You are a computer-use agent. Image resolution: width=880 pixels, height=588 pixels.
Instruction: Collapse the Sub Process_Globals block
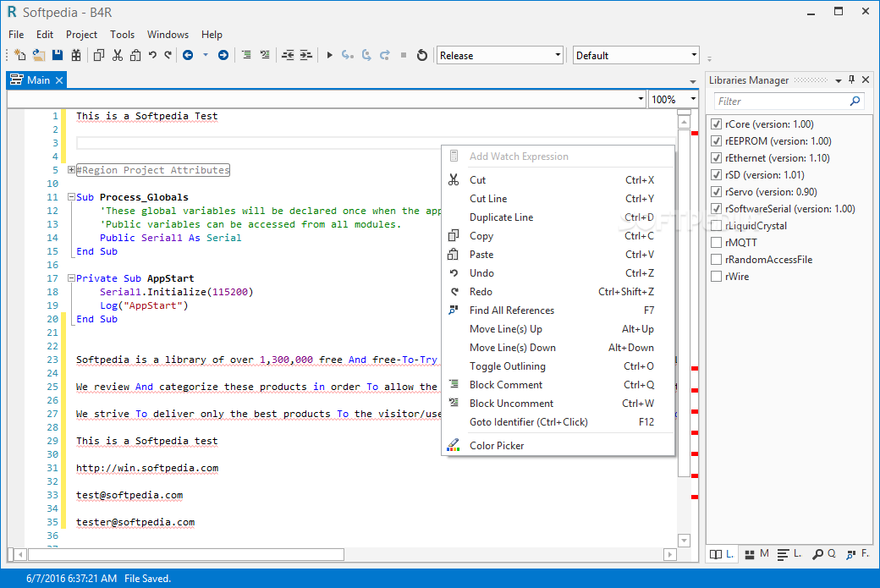[x=71, y=197]
